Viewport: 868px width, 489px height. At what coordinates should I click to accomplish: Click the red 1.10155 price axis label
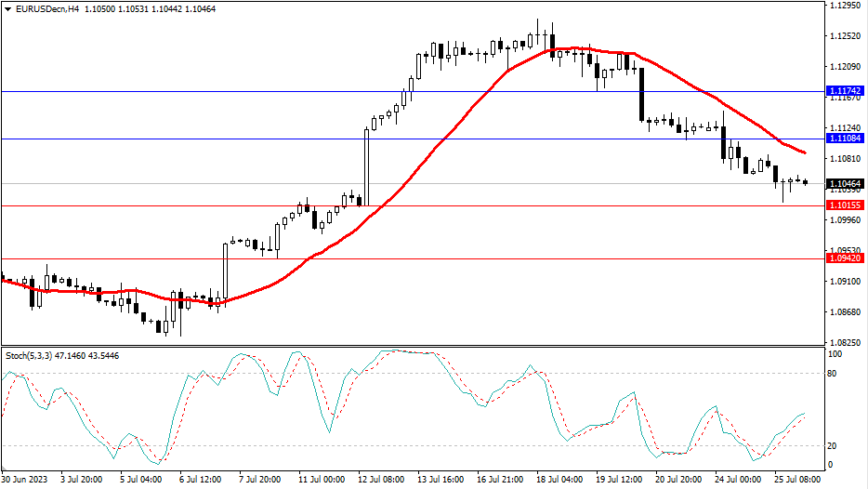tap(845, 205)
